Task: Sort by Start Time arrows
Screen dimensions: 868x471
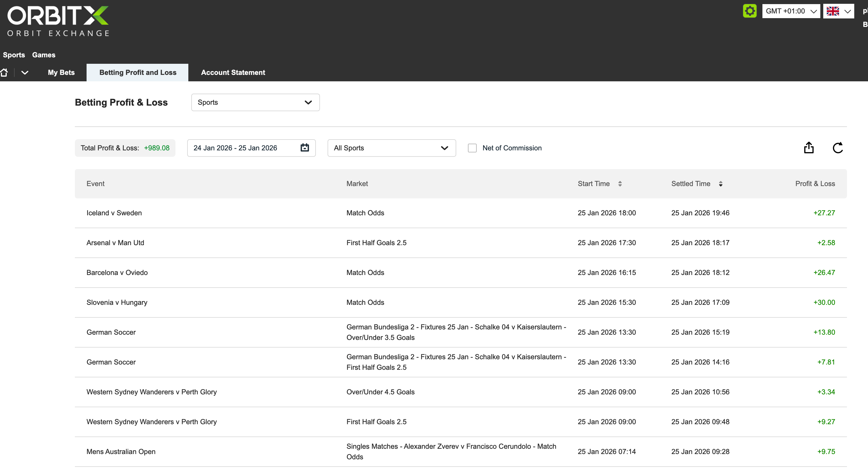Action: click(620, 184)
